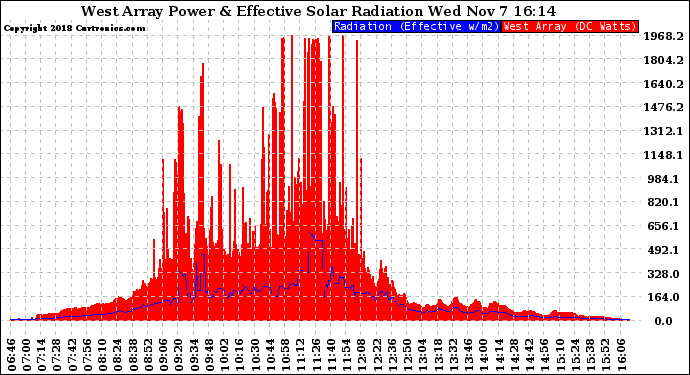Click the x-axis time label 08:24
Screen dimensions: 690x375
[x=118, y=355]
